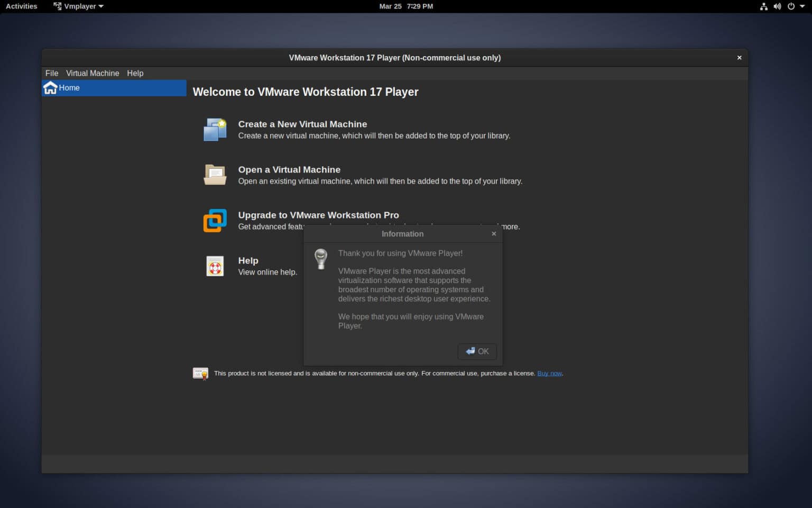Click the volume icon in the system tray
812x508 pixels.
(777, 6)
